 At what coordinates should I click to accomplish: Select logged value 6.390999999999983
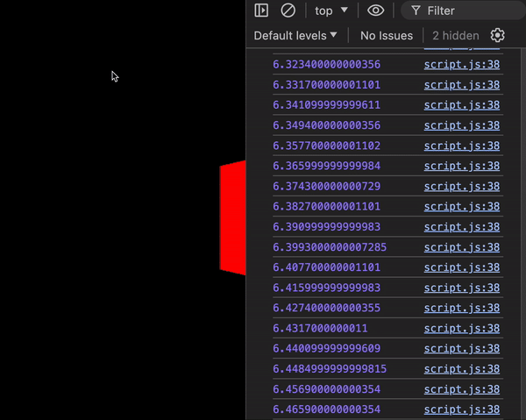pyautogui.click(x=326, y=227)
